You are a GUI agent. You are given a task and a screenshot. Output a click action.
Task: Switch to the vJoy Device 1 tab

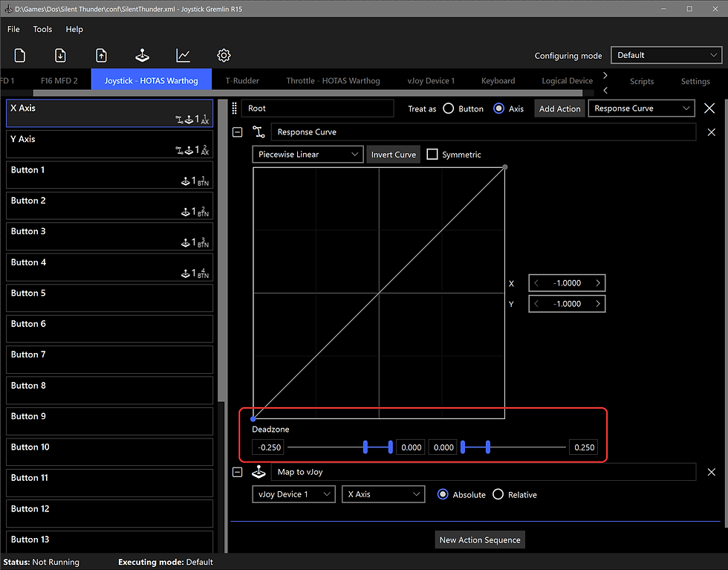[431, 80]
